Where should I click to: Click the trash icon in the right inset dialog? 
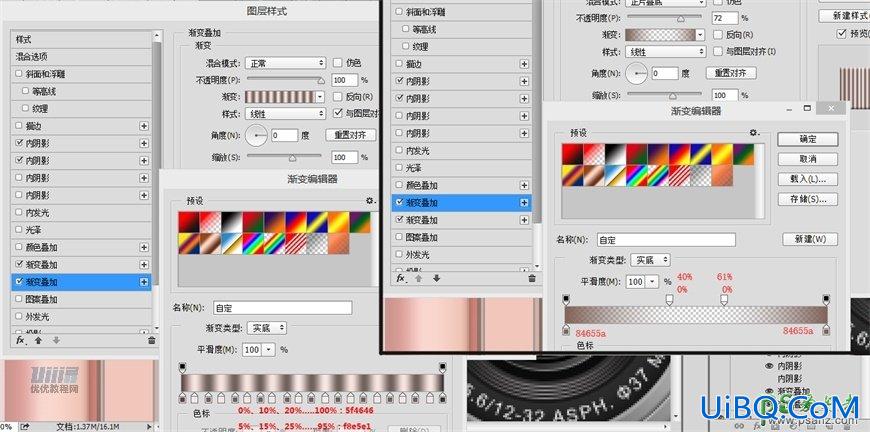point(532,278)
